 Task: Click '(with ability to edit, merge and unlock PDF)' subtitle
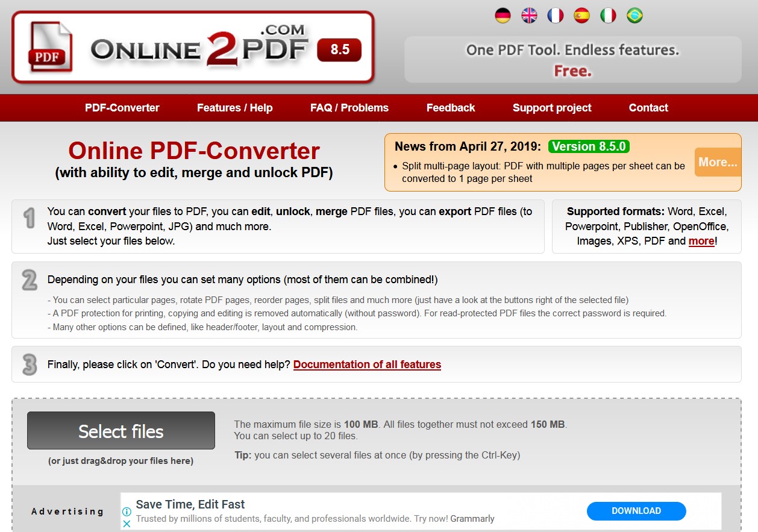click(194, 173)
